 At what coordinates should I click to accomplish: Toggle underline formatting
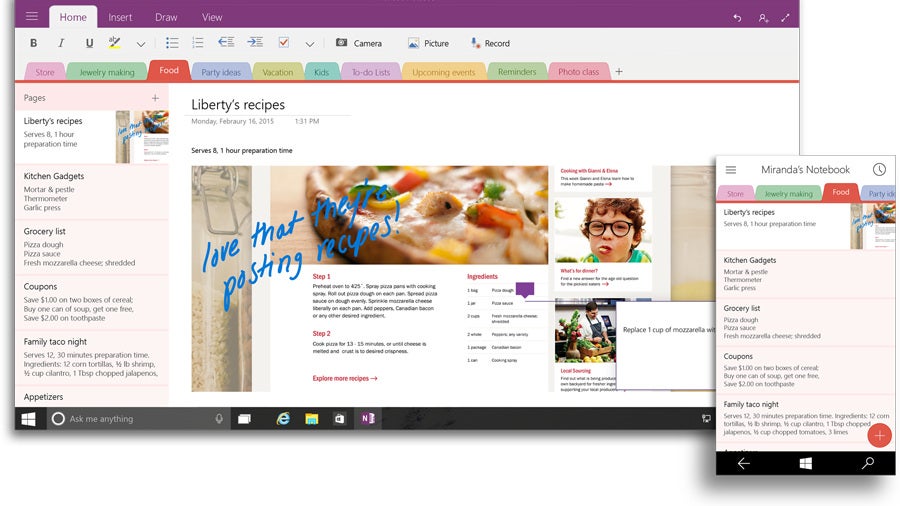(89, 44)
